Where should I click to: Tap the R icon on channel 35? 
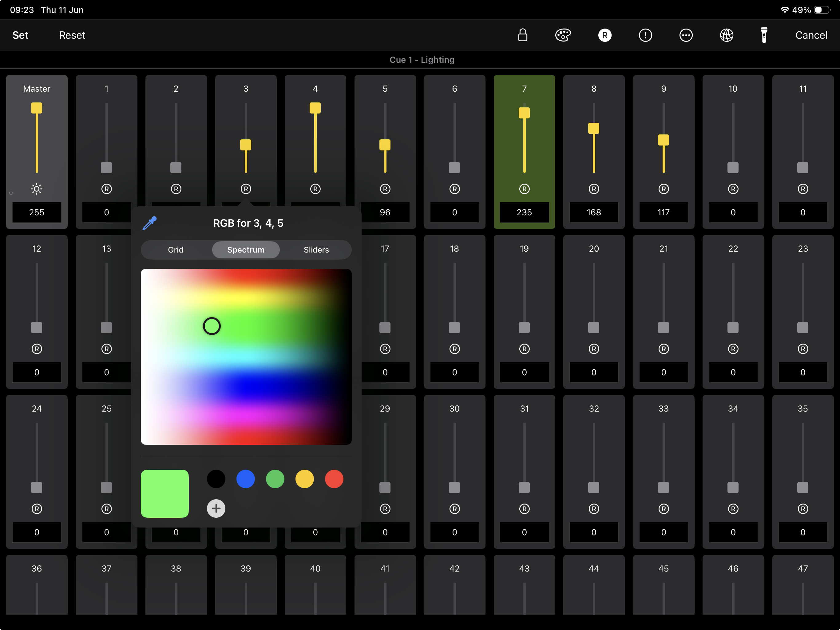(803, 509)
